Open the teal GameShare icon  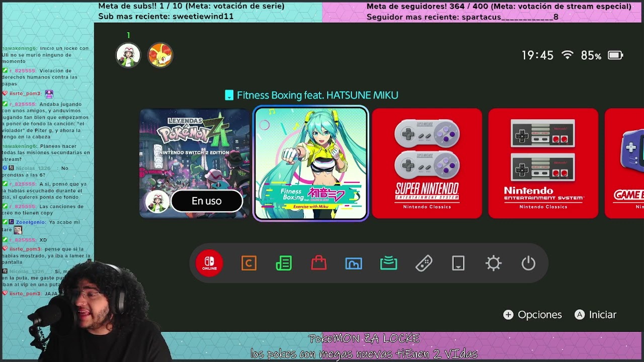pyautogui.click(x=389, y=263)
